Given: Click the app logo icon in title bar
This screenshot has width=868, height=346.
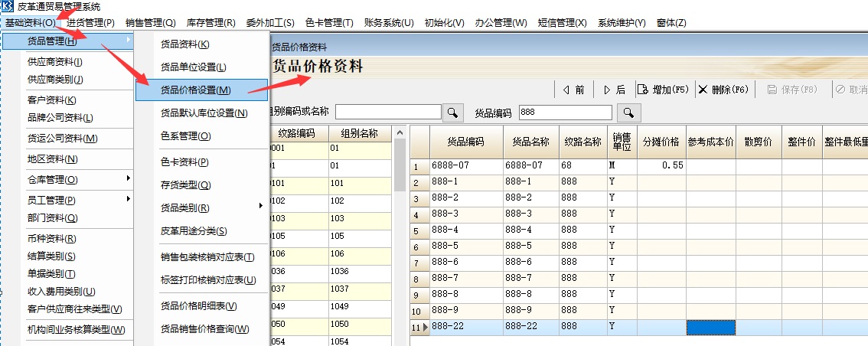Looking at the screenshot, I should [8, 6].
